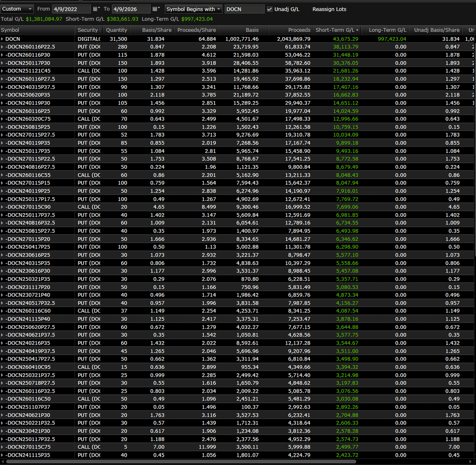Image resolution: width=476 pixels, height=465 pixels.
Task: Open the Custom date range dropdown
Action: (17, 9)
